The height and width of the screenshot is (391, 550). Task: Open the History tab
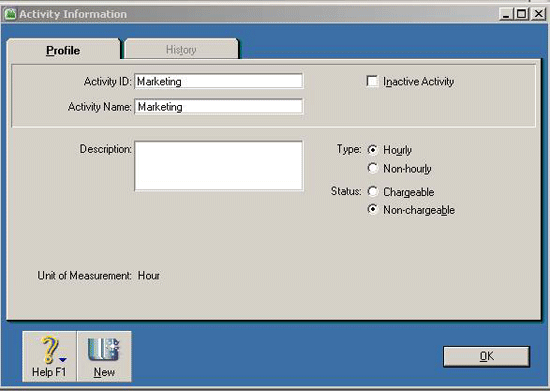(x=181, y=49)
